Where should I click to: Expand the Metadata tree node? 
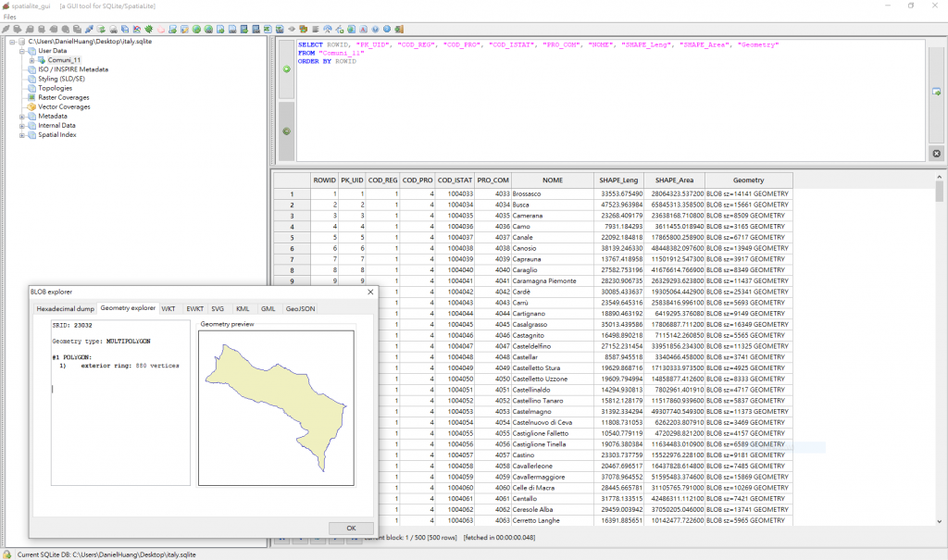[x=22, y=116]
